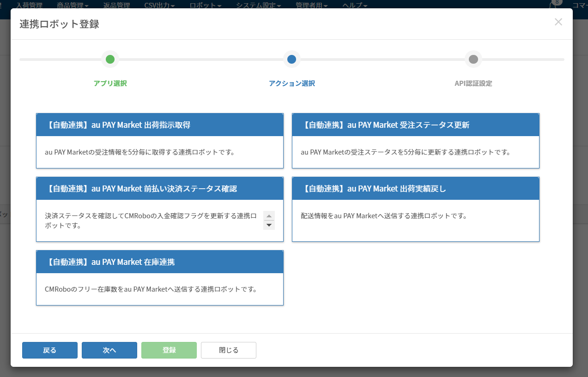588x377 pixels.
Task: Open the ロボット dropdown menu
Action: (206, 6)
